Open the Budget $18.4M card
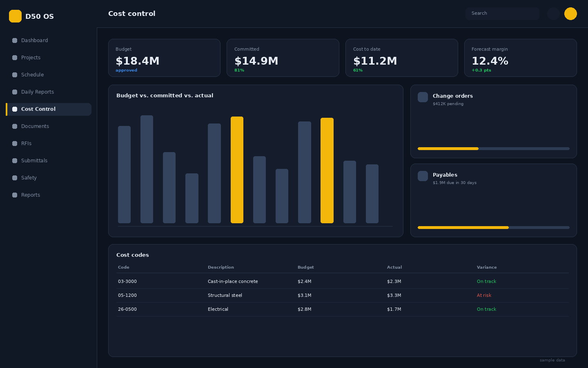 pos(164,58)
